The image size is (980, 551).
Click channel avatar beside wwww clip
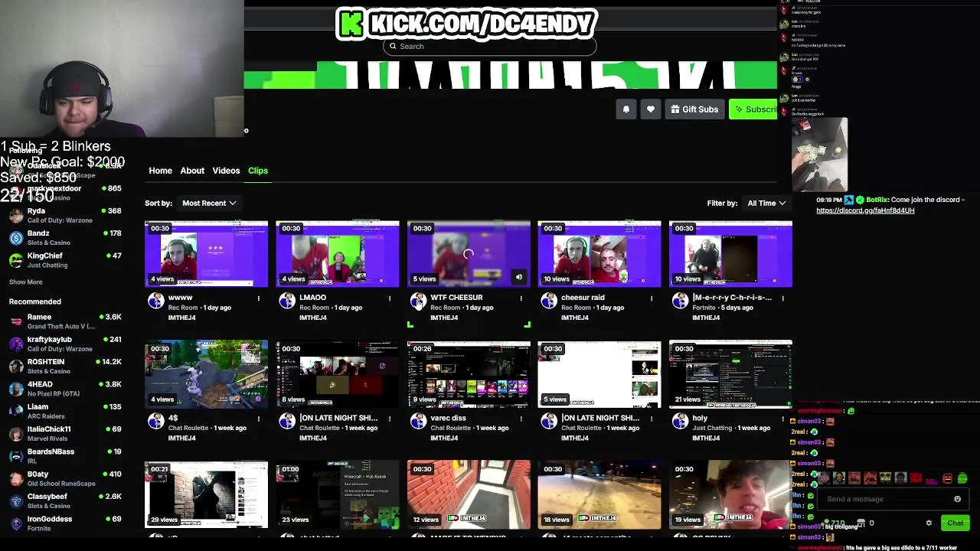156,301
